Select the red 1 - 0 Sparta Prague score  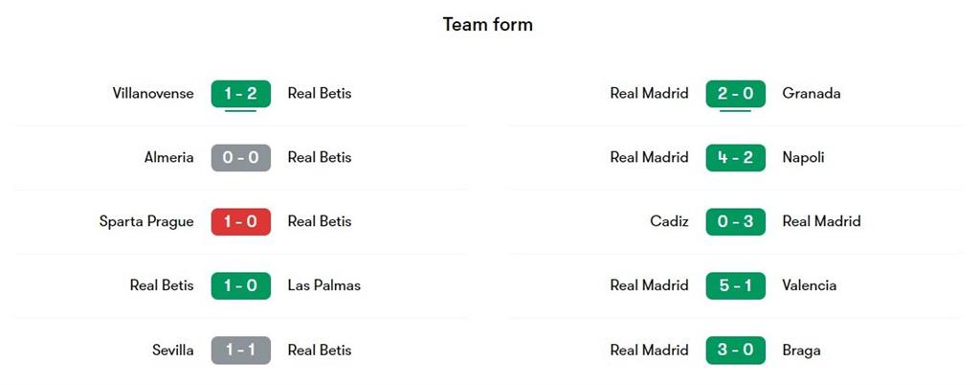(x=240, y=221)
